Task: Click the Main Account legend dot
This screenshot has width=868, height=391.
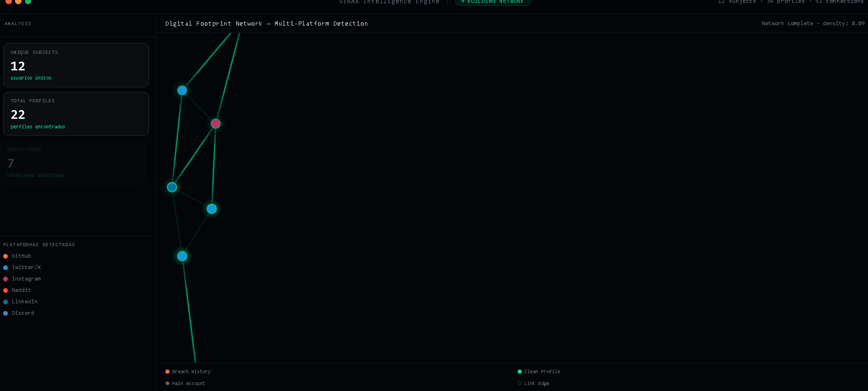Action: (167, 384)
